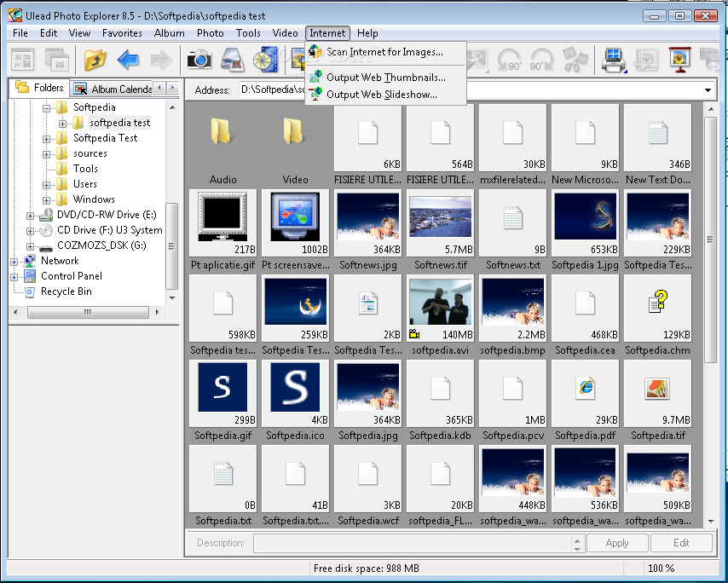Collapse the Softpedia folder node
The width and height of the screenshot is (728, 583).
[46, 108]
